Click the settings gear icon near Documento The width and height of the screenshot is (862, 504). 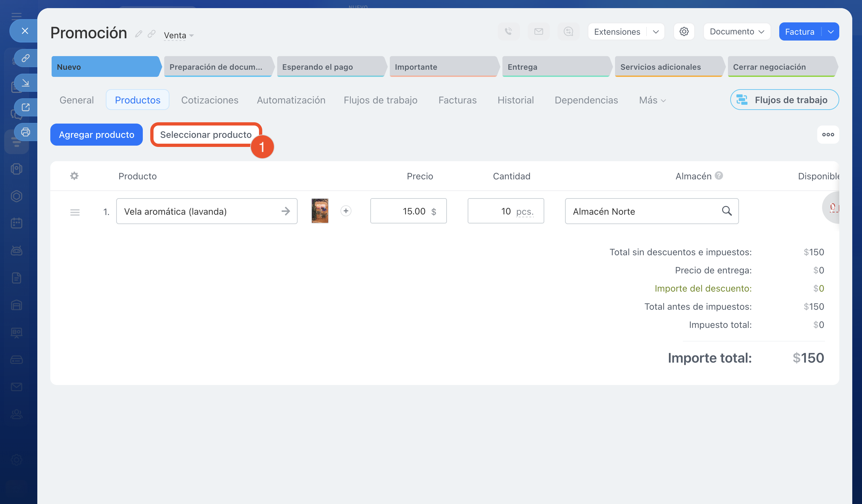click(x=683, y=31)
